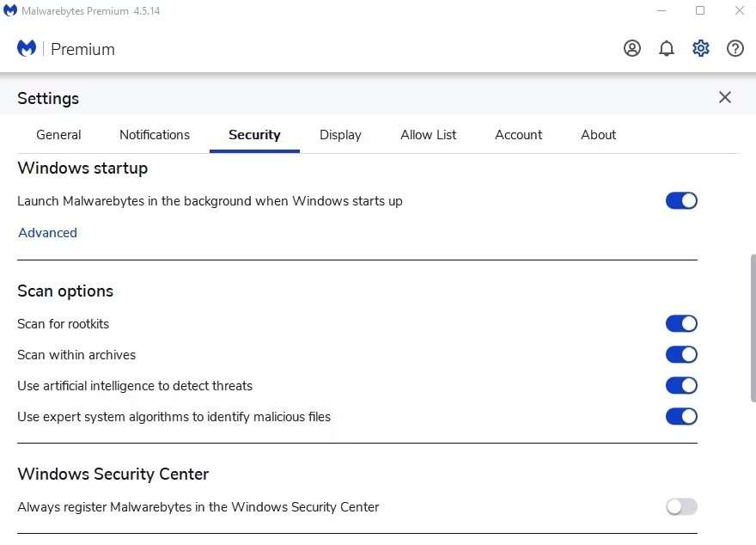
Task: Open the About tab
Action: (x=598, y=135)
